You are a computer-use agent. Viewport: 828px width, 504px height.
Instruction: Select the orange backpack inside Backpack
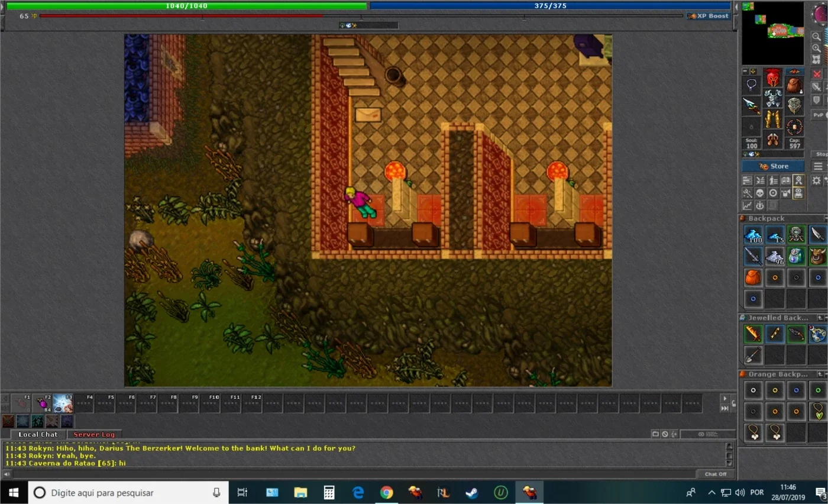tap(753, 277)
